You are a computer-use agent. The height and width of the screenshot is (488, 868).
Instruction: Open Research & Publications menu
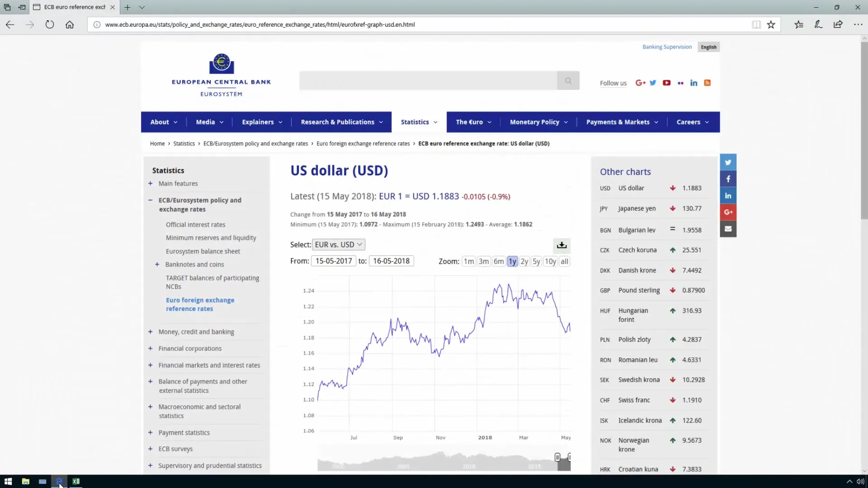click(342, 122)
